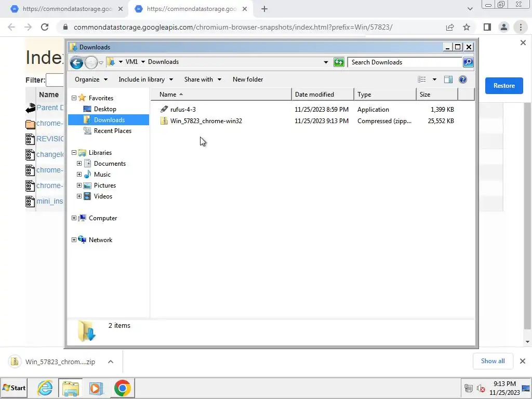Launch Internet Explorer from taskbar
The height and width of the screenshot is (399, 532).
coord(45,388)
